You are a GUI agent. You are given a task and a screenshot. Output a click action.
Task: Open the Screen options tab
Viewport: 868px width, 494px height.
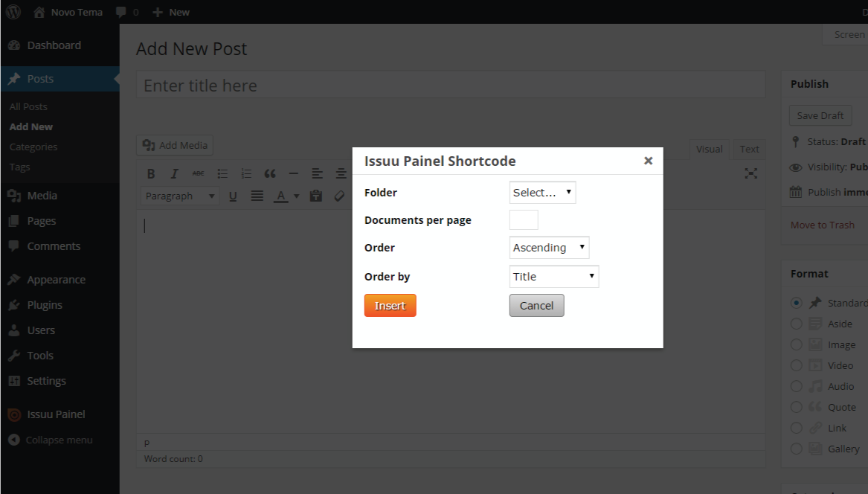coord(846,34)
